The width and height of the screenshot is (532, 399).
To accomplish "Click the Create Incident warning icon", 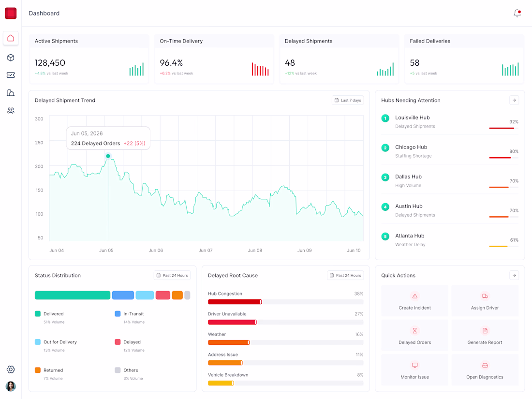I will click(414, 296).
